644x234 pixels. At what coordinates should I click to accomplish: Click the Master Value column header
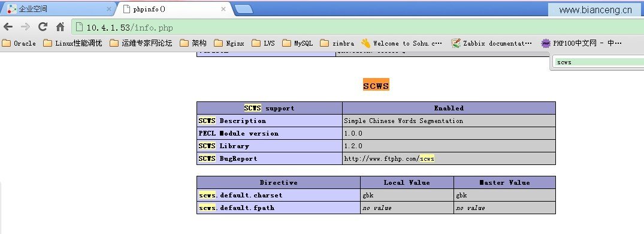(505, 182)
